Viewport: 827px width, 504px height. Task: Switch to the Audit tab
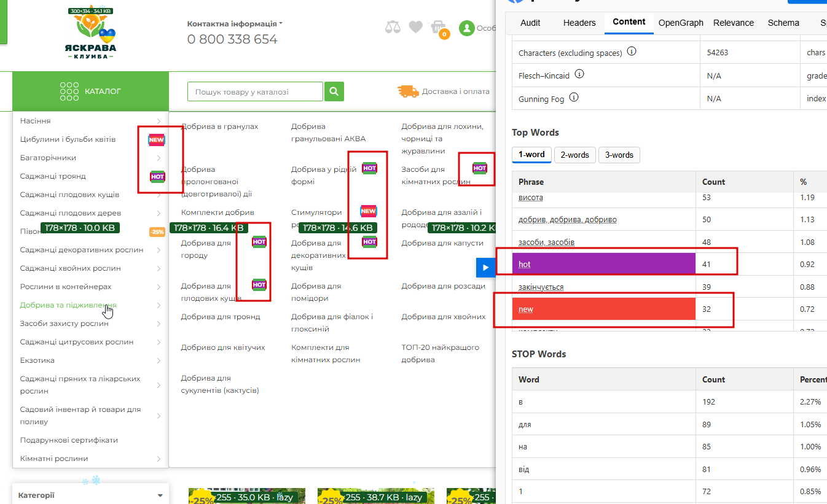(x=530, y=23)
